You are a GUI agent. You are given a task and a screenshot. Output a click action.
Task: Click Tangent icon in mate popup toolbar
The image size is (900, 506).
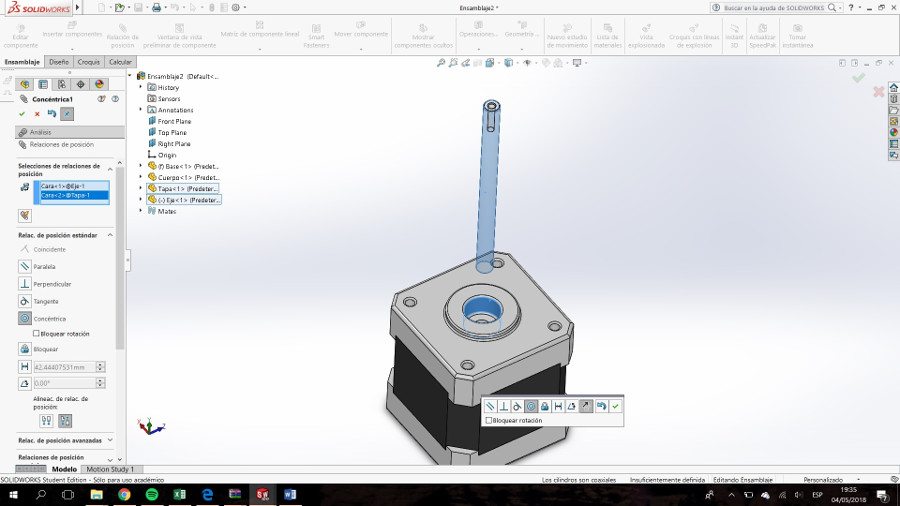click(x=517, y=406)
